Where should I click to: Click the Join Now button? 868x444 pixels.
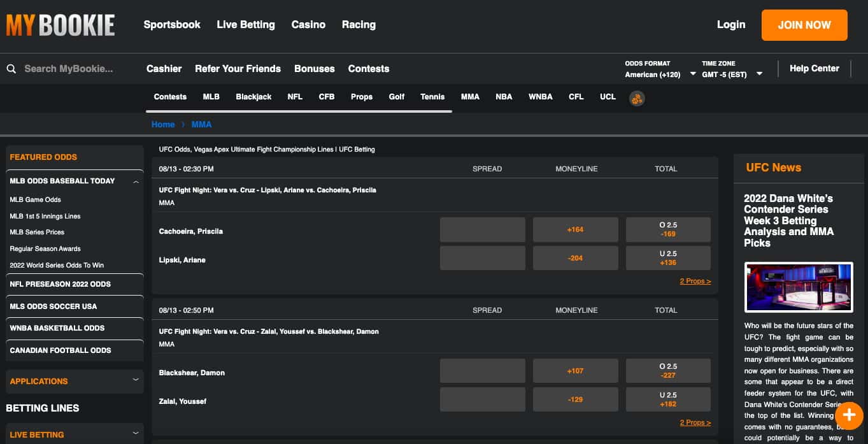pos(804,25)
